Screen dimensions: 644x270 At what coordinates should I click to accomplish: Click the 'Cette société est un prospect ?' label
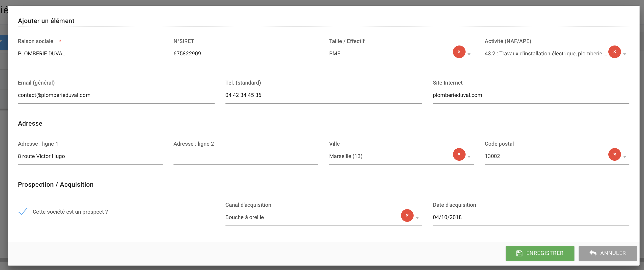70,212
